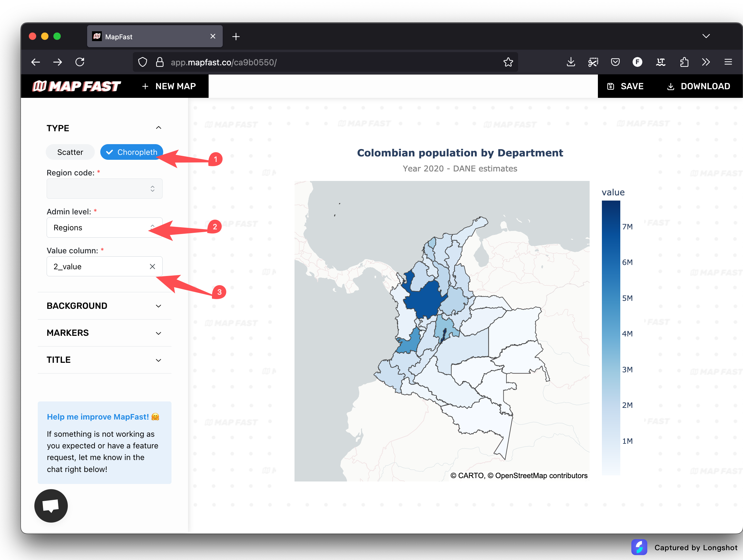Download the map via DOWNLOAD button

[x=698, y=86]
